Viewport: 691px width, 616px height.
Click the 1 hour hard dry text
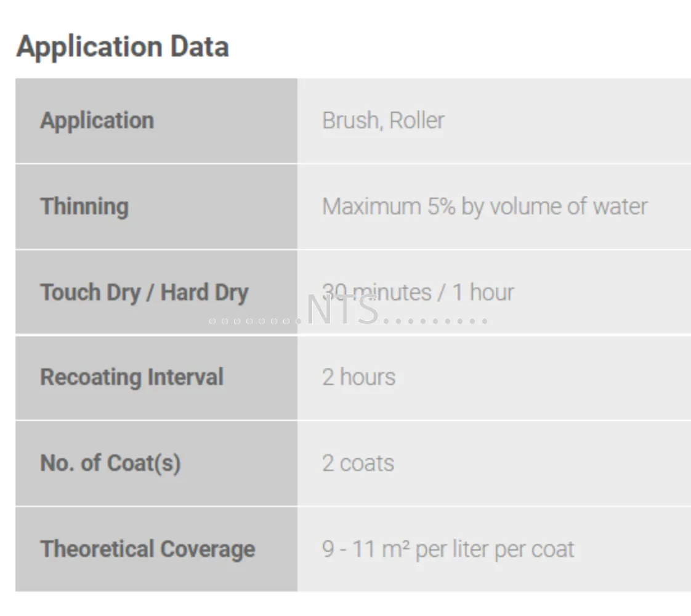483,292
